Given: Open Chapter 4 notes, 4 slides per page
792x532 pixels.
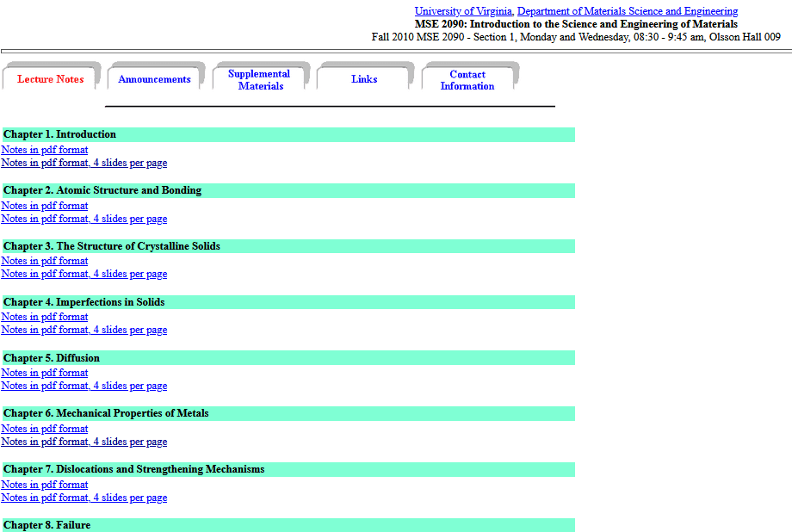Looking at the screenshot, I should 84,330.
